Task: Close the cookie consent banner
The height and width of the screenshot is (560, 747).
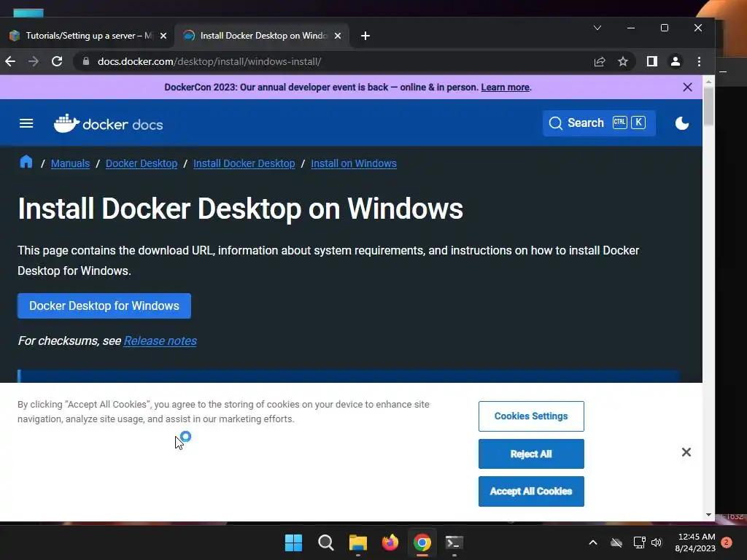Action: coord(686,452)
